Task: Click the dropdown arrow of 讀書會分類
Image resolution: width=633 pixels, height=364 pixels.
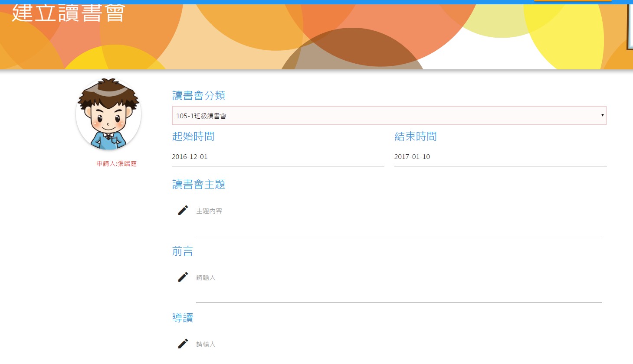Action: pos(602,115)
